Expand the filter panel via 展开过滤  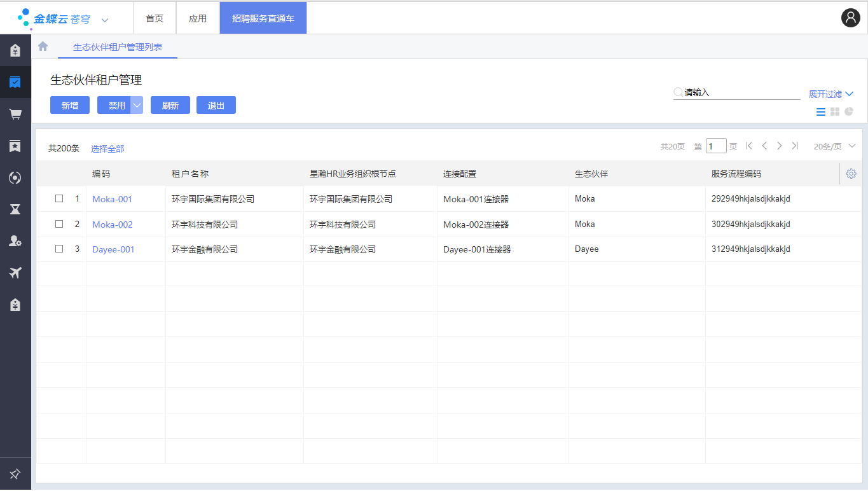pos(830,94)
